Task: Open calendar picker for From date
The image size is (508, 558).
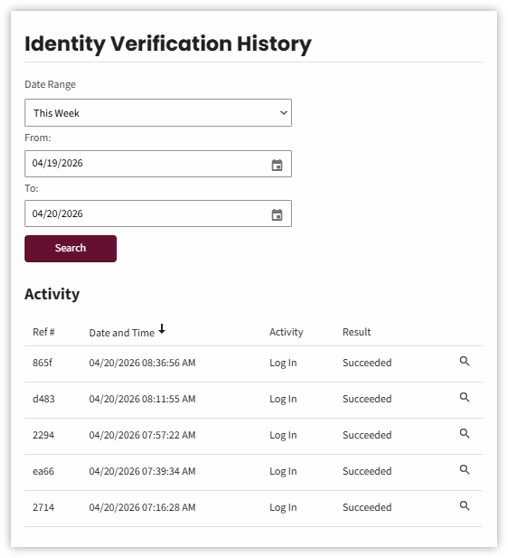Action: [x=277, y=165]
